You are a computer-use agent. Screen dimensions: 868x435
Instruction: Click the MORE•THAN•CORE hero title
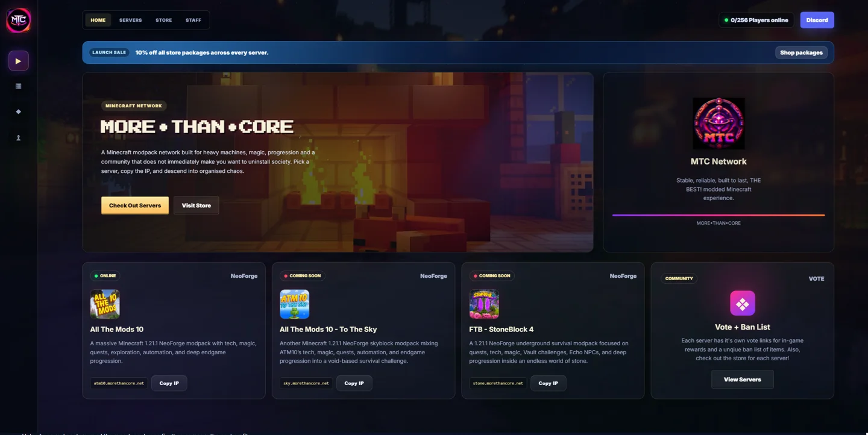[x=197, y=127]
